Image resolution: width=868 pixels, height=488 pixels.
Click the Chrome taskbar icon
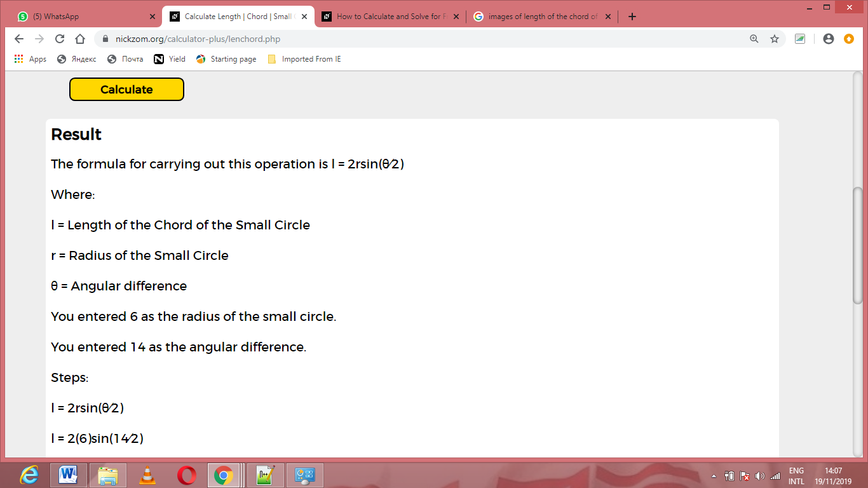[x=223, y=475]
